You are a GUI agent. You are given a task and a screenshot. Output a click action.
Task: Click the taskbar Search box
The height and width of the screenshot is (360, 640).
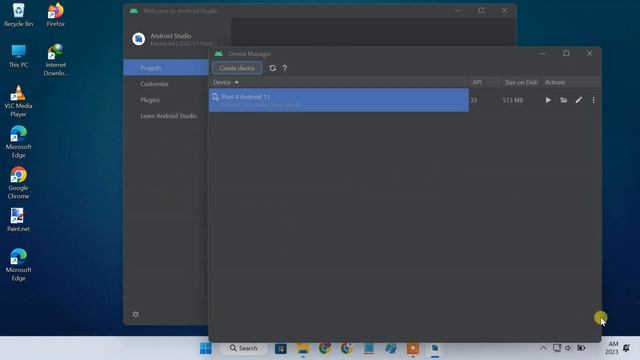point(243,348)
